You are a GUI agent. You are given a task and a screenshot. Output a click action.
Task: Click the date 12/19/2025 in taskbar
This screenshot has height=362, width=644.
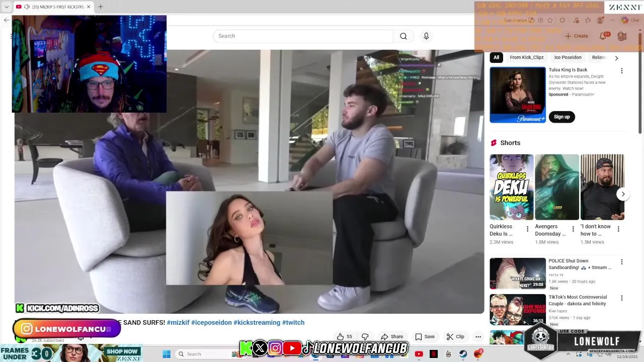click(628, 356)
